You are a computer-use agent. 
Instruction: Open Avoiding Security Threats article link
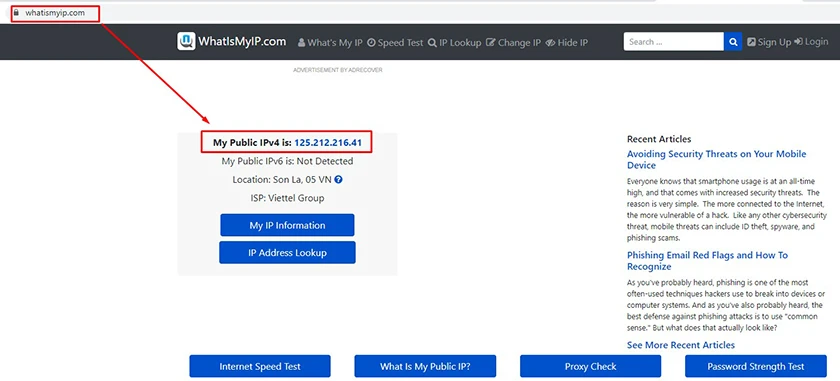point(716,160)
